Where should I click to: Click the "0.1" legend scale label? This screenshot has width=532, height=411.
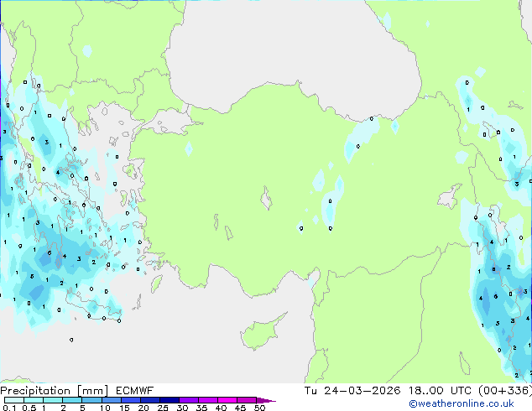click(9, 408)
